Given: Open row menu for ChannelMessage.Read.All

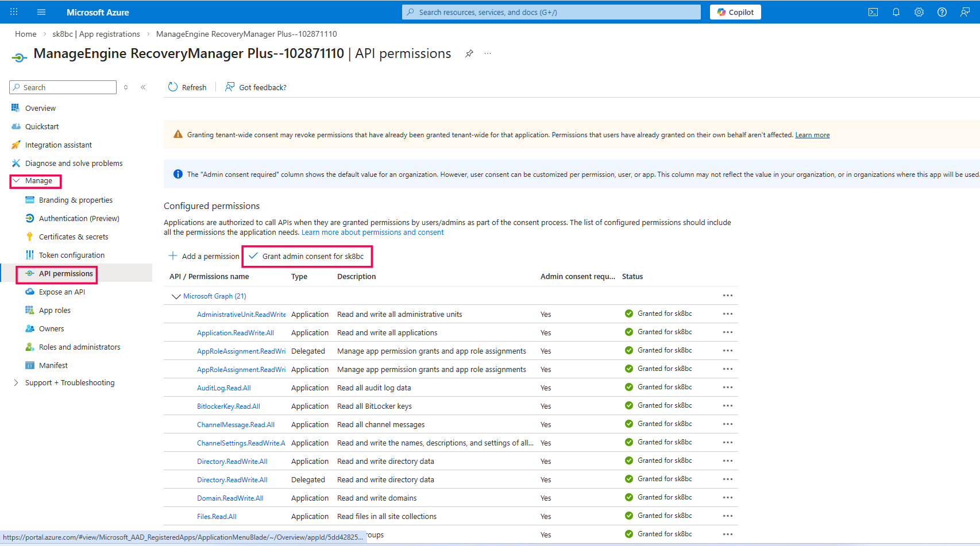Looking at the screenshot, I should tap(728, 424).
